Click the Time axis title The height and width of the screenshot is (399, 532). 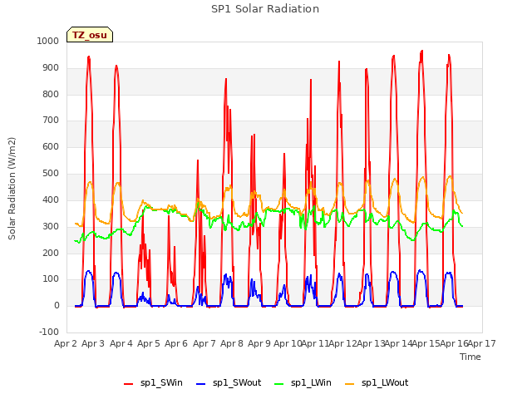(470, 357)
